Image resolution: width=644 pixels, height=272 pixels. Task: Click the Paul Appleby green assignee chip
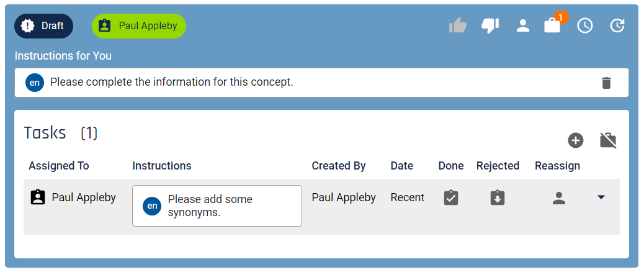click(139, 26)
